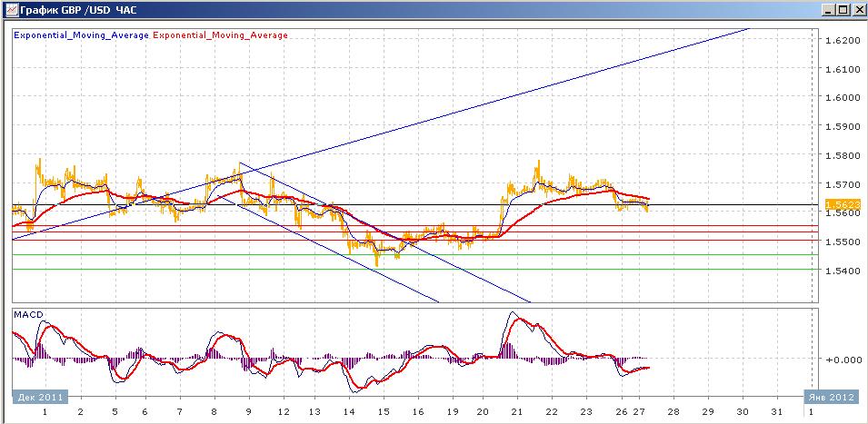Click date 5 on the time axis

pyautogui.click(x=115, y=412)
